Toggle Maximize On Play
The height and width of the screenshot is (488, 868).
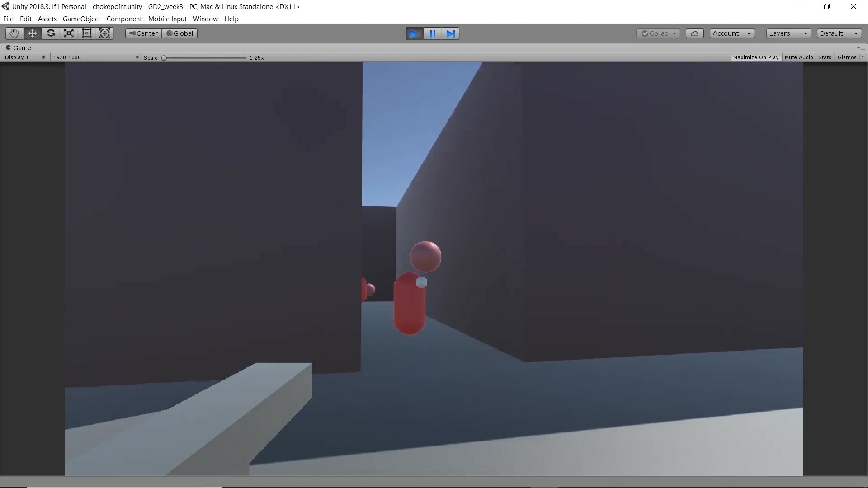click(755, 57)
